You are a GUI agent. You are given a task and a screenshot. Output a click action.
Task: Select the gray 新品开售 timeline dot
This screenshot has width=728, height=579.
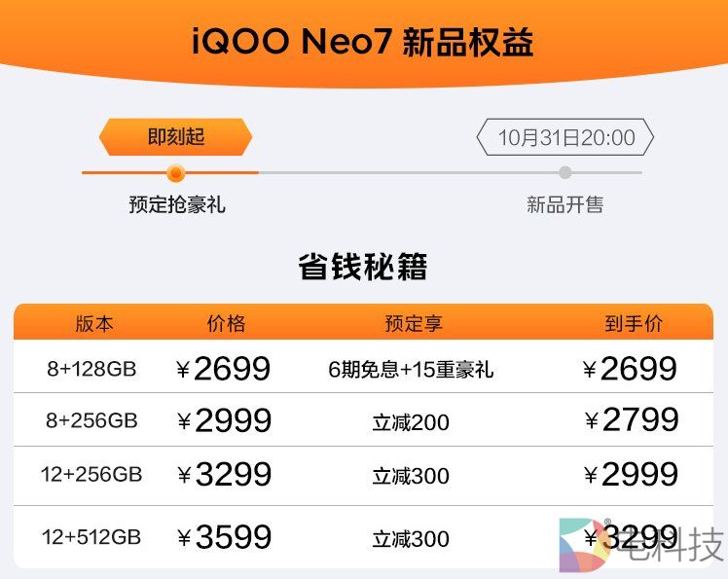pyautogui.click(x=565, y=173)
